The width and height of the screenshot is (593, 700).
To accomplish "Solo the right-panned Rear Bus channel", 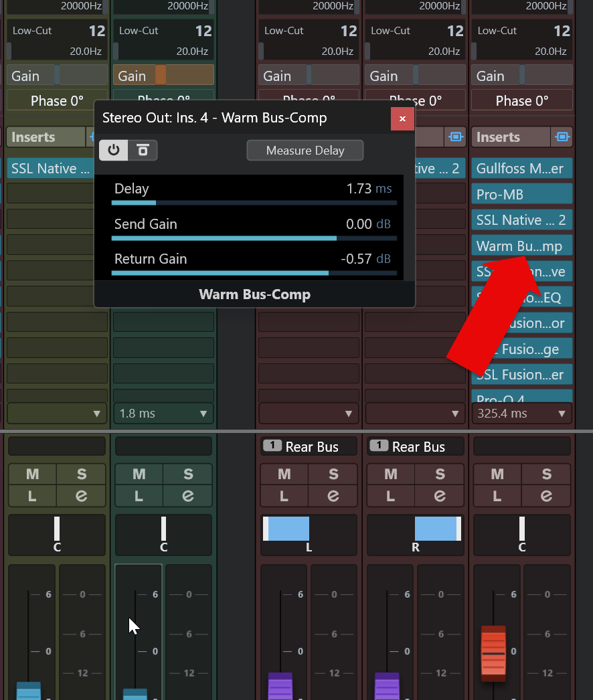I will pos(440,474).
